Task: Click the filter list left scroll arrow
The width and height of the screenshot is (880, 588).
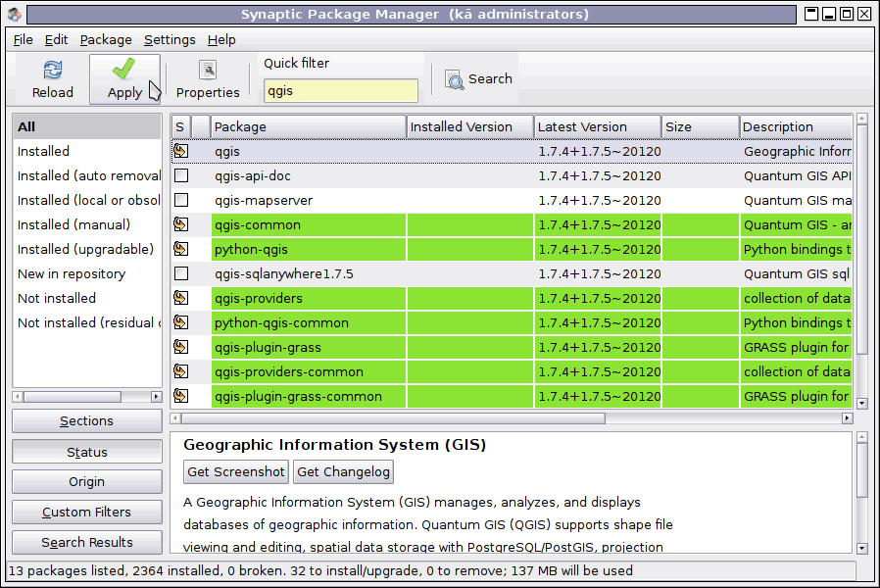Action: 18,397
